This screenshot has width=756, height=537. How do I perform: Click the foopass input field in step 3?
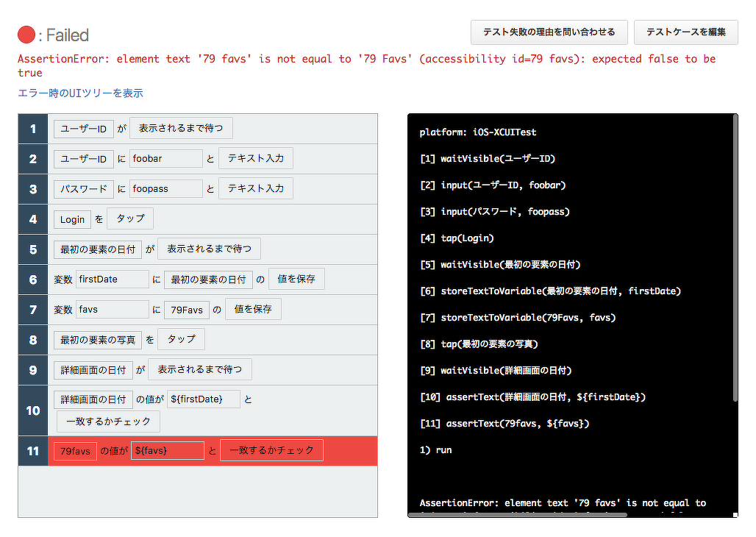click(165, 189)
